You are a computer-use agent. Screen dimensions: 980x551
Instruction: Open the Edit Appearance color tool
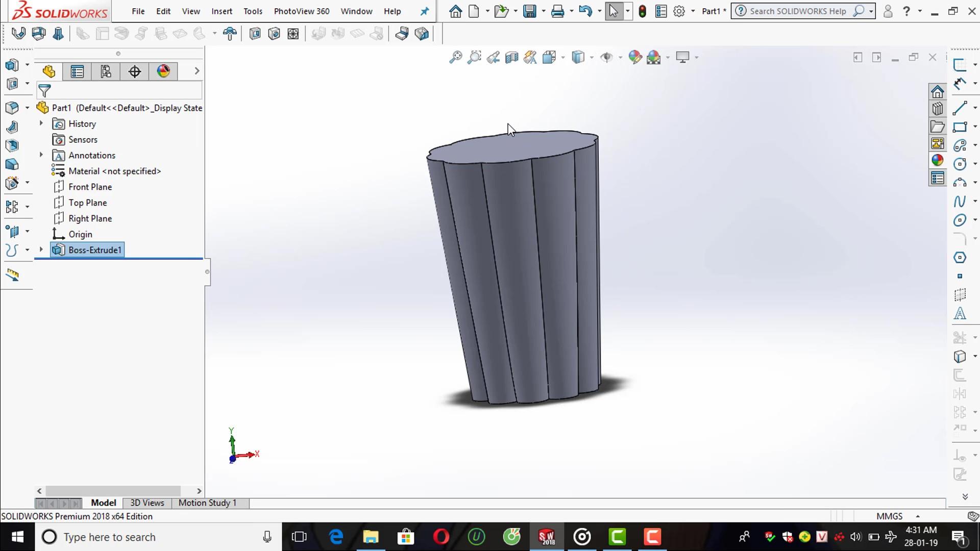click(x=635, y=57)
